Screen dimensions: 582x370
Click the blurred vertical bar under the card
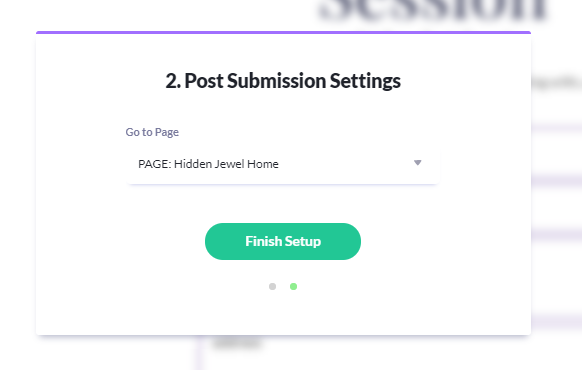pyautogui.click(x=199, y=353)
